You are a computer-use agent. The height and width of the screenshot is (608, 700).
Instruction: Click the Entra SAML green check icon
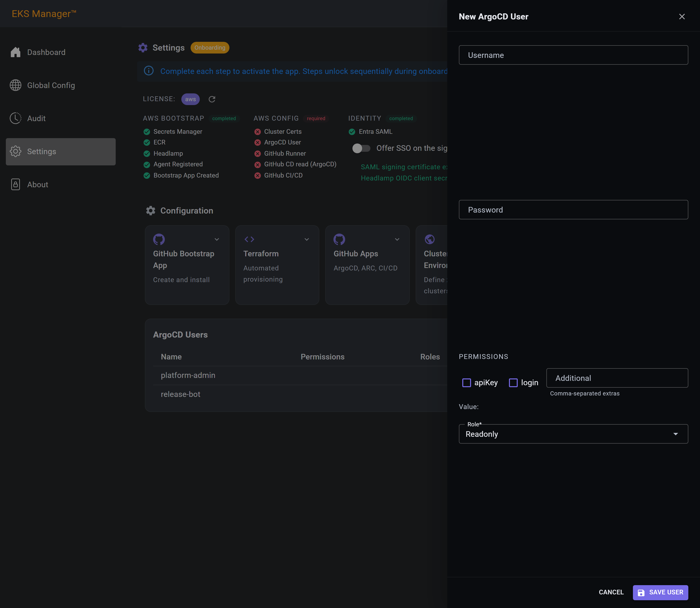coord(352,132)
